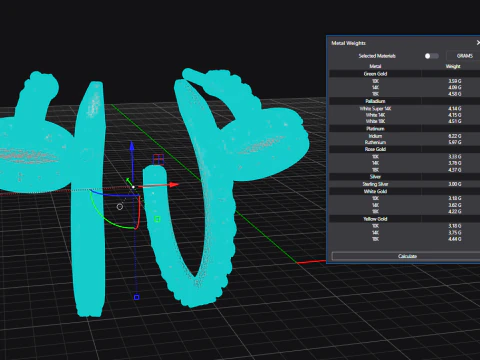
Task: Click the Calculate button
Action: point(406,256)
